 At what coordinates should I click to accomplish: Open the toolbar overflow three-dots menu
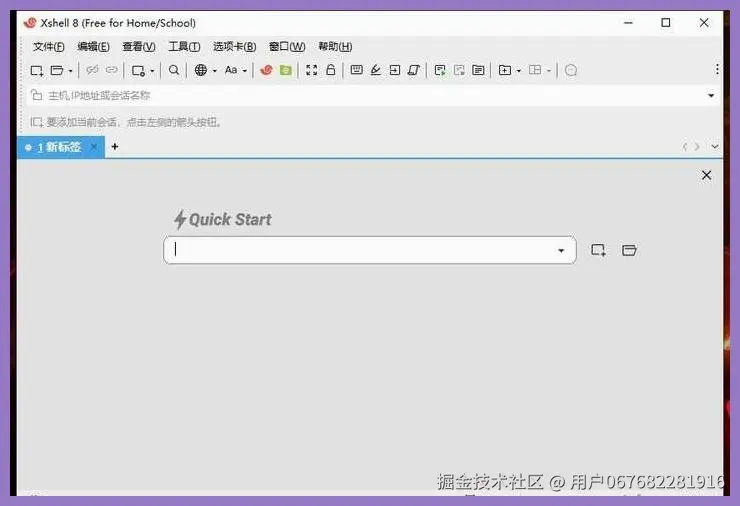(717, 69)
